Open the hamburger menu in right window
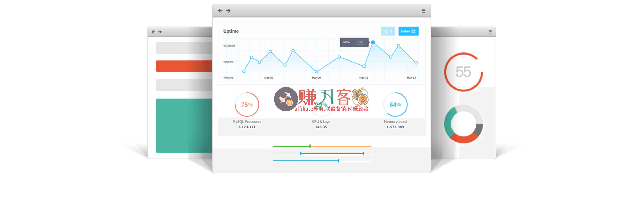644x198 pixels. [490, 32]
